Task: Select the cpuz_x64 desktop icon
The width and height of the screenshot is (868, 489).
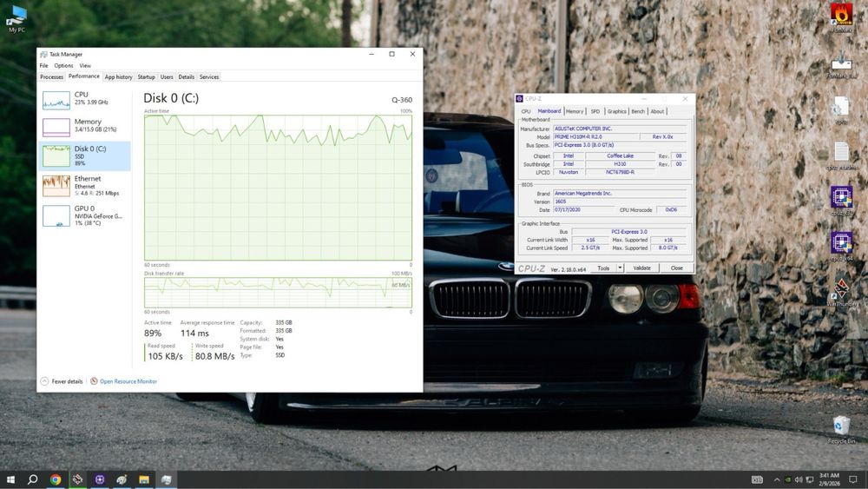Action: click(841, 247)
